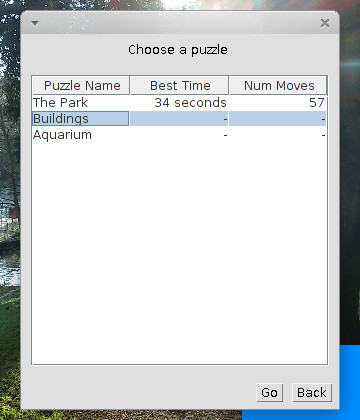360x420 pixels.
Task: Start the selected puzzle with Go
Action: (x=269, y=392)
